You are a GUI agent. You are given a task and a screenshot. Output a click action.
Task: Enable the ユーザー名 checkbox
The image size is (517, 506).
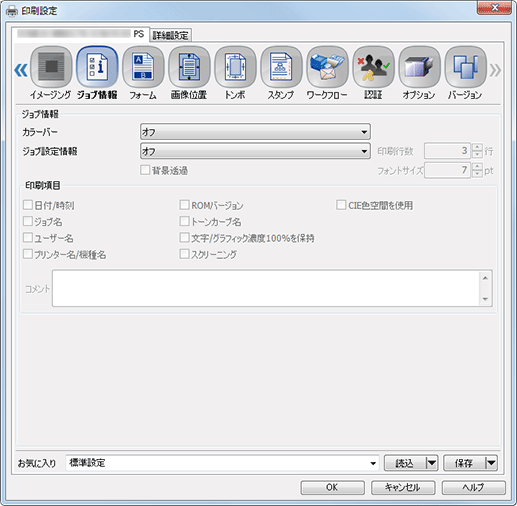[x=28, y=237]
